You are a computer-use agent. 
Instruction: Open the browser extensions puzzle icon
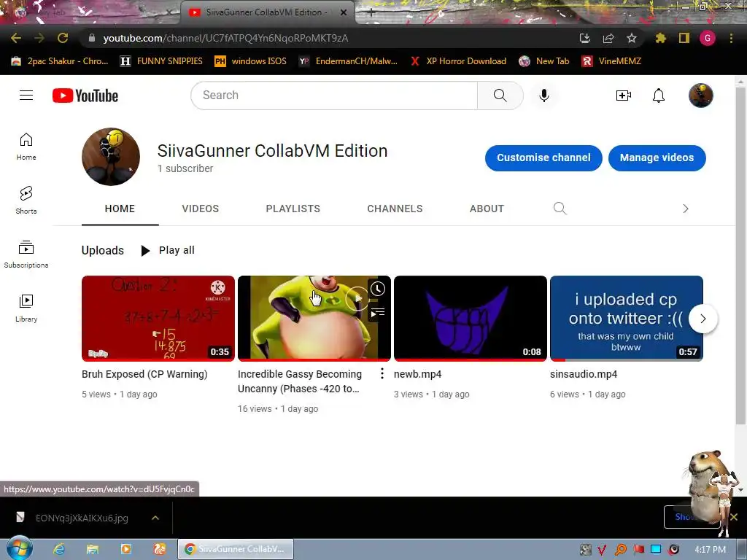click(660, 38)
